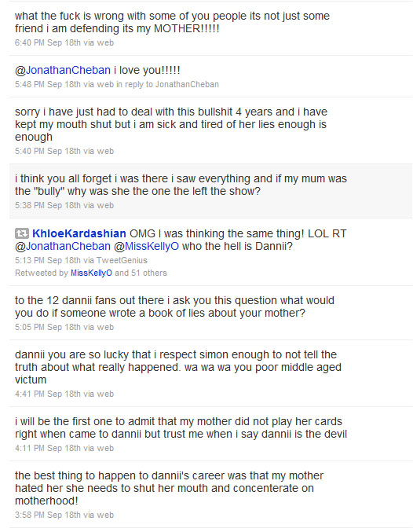413x532 pixels.
Task: Open @MissKellyO mention in the retweet
Action: pos(146,246)
